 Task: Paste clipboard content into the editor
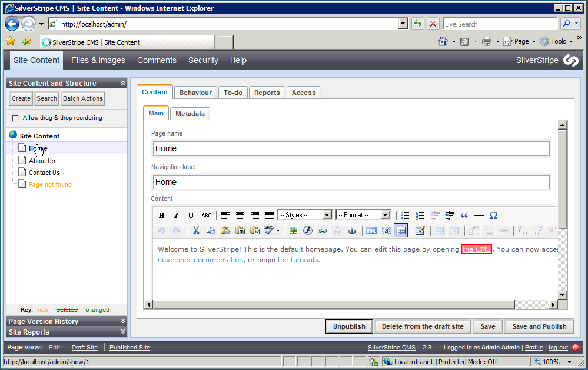[x=225, y=231]
